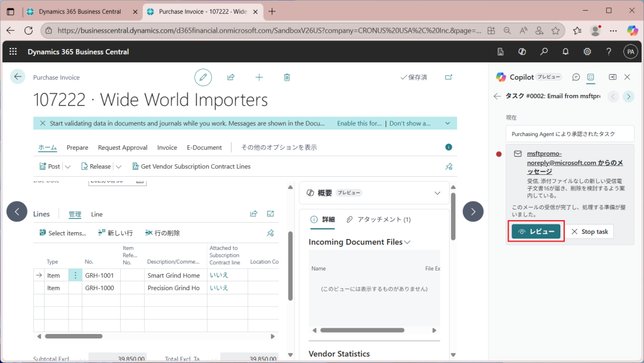Click いいえ in Smart Grind Home row
This screenshot has height=363, width=644.
pos(219,275)
